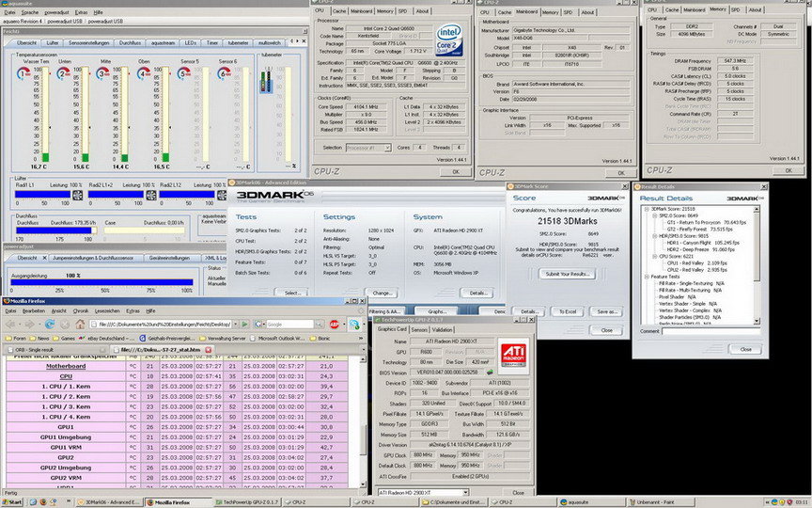This screenshot has height=508, width=812.
Task: Click the ATI Radeon logo in GPU-Z
Action: (513, 357)
